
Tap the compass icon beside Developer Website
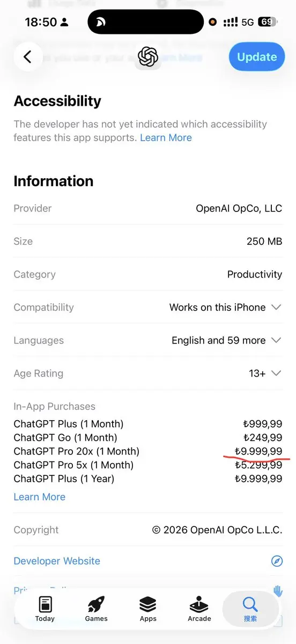coord(277,561)
